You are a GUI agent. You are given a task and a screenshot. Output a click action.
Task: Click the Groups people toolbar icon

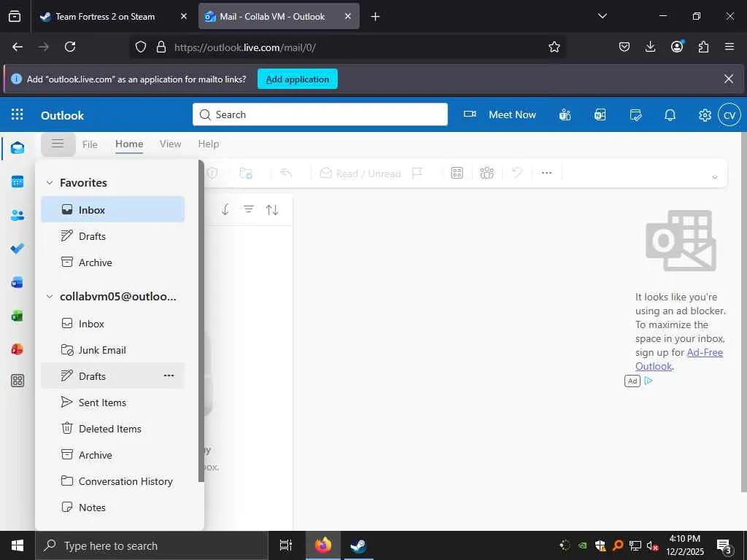click(x=487, y=173)
